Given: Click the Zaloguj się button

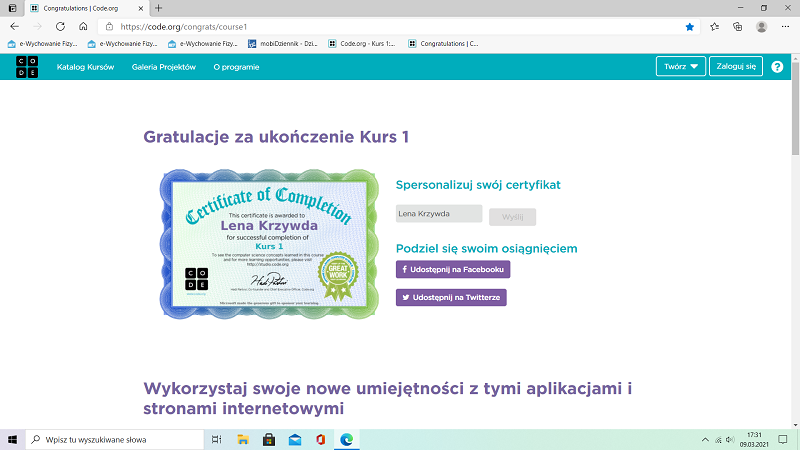Looking at the screenshot, I should point(735,67).
